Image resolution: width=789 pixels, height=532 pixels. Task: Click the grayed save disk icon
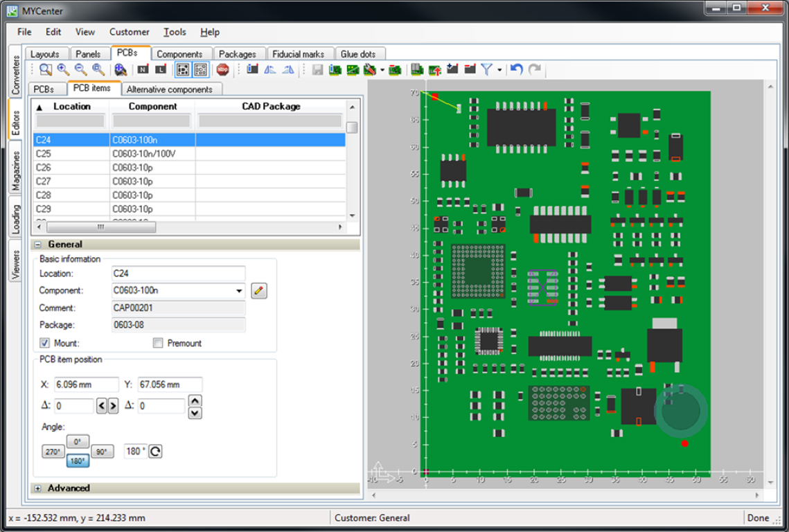pos(317,69)
